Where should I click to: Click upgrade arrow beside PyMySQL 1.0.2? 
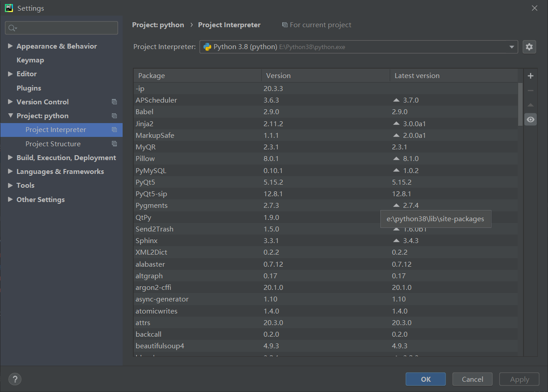pyautogui.click(x=396, y=170)
